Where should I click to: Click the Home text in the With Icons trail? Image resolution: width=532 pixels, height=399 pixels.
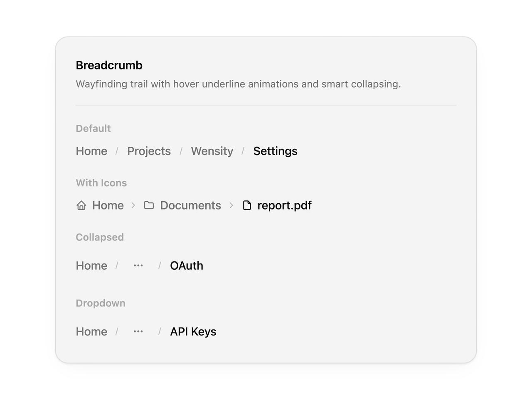pyautogui.click(x=108, y=205)
